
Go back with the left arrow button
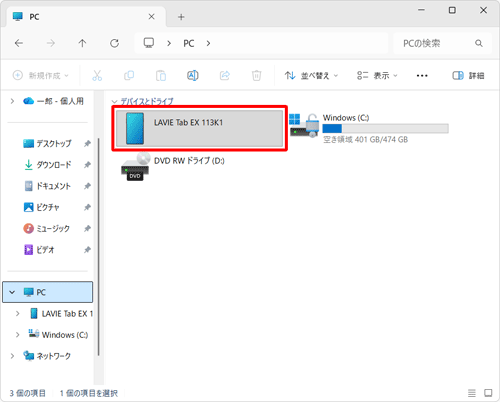(19, 43)
